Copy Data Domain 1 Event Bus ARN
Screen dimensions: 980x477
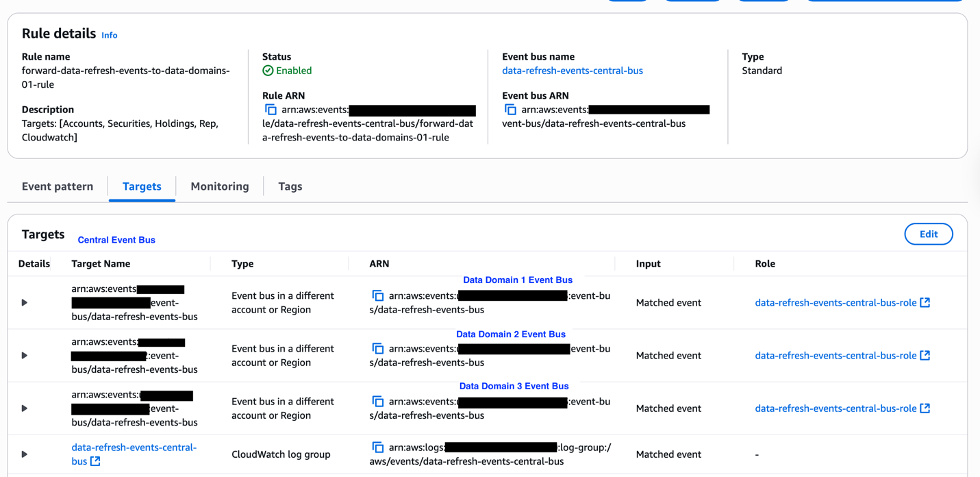[377, 295]
